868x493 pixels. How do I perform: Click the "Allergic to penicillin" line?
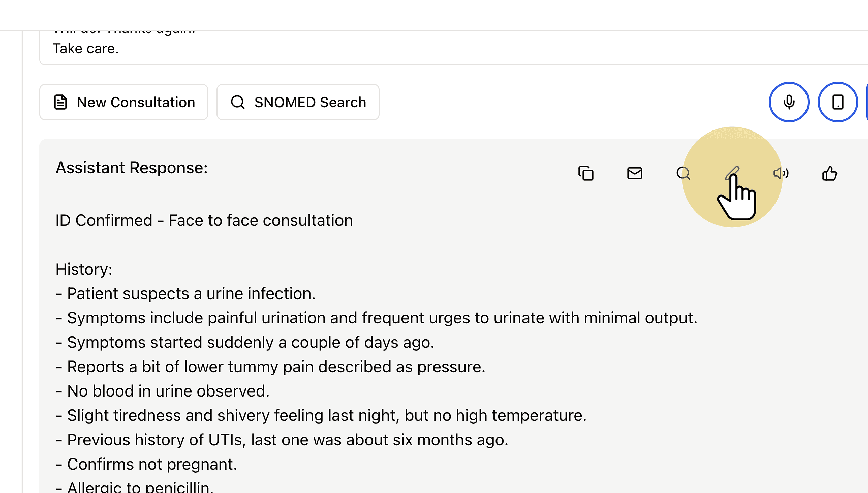[x=135, y=486]
